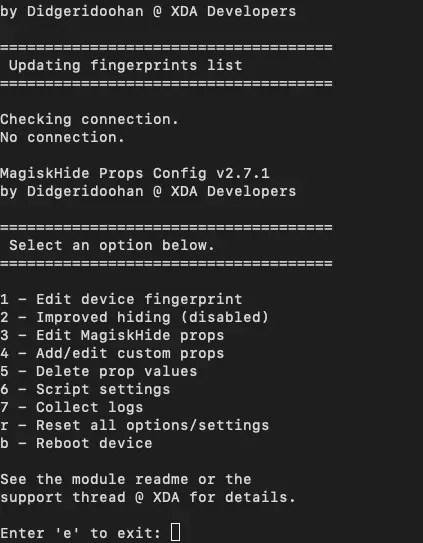Viewport: 423px width, 543px height.
Task: Click the "5 - Delete prop values" line
Action: [99, 372]
